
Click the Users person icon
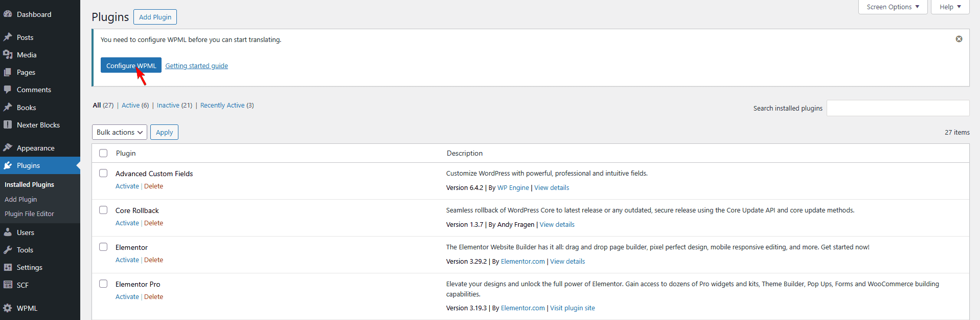(x=8, y=232)
